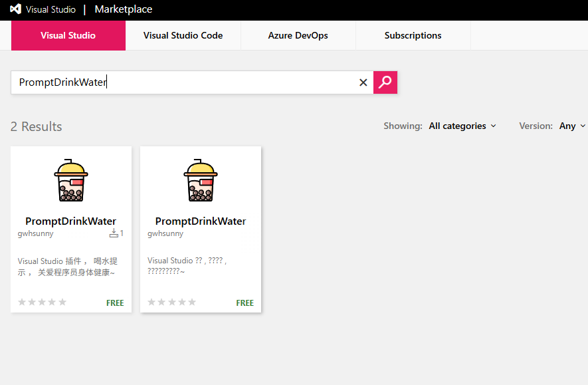Click gwhsunny publisher on first card

[36, 233]
